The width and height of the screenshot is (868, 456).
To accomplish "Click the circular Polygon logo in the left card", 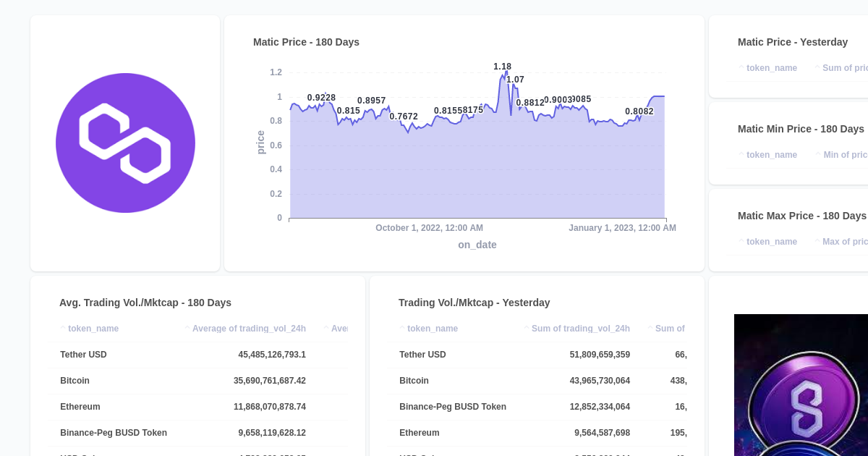I will pos(125,143).
